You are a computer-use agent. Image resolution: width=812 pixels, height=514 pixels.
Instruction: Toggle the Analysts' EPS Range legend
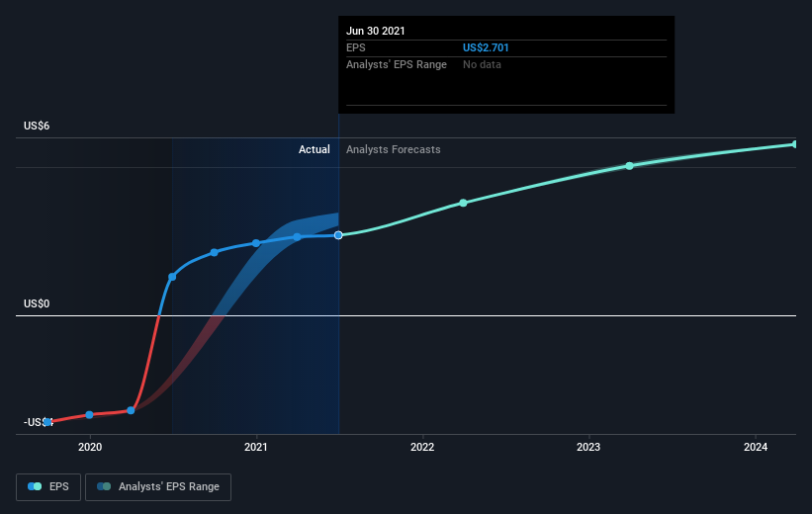158,487
